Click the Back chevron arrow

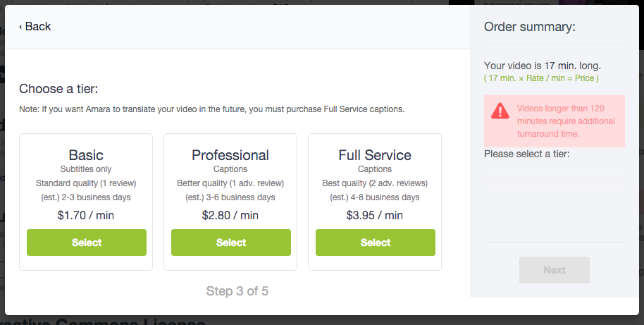click(x=20, y=27)
